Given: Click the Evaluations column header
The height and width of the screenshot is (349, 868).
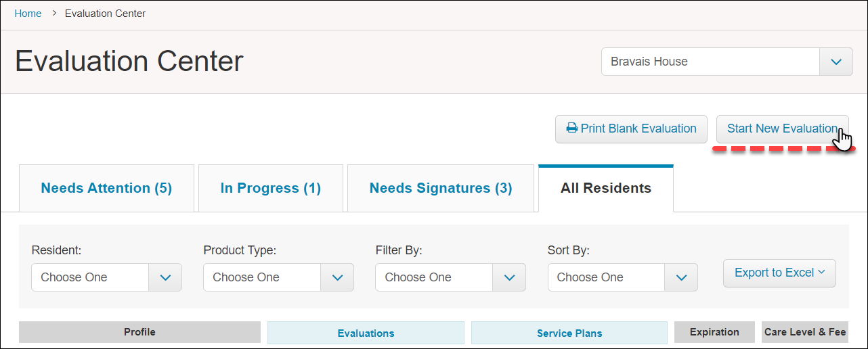Looking at the screenshot, I should [366, 333].
